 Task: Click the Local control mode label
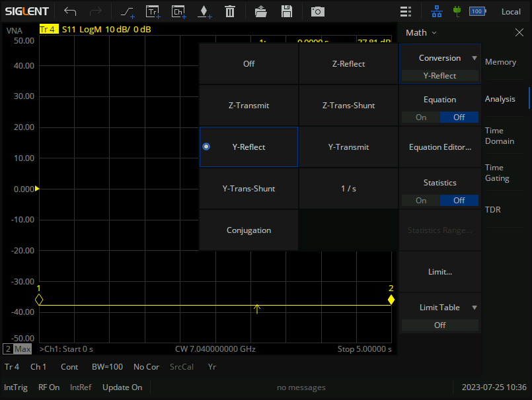pyautogui.click(x=511, y=12)
